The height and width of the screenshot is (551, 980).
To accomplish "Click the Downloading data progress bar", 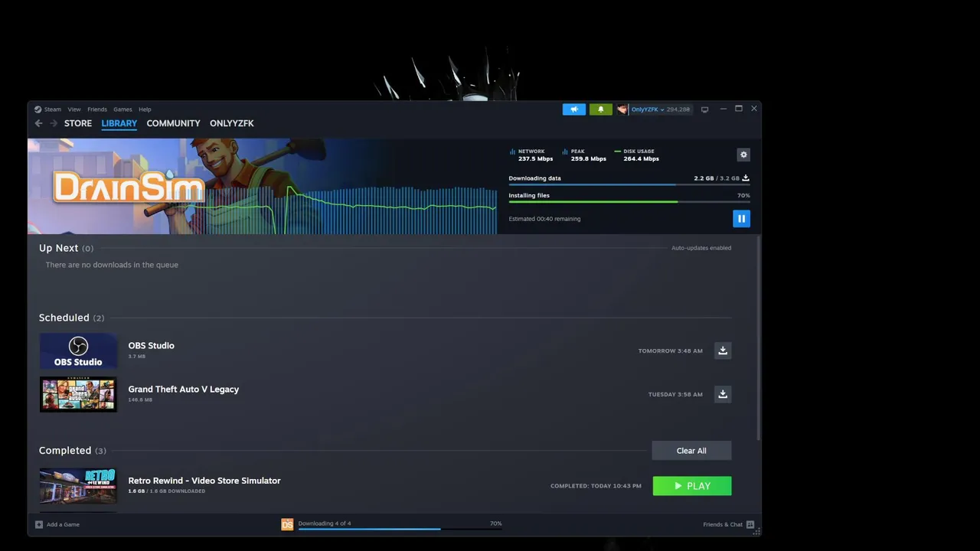I will 629,184.
